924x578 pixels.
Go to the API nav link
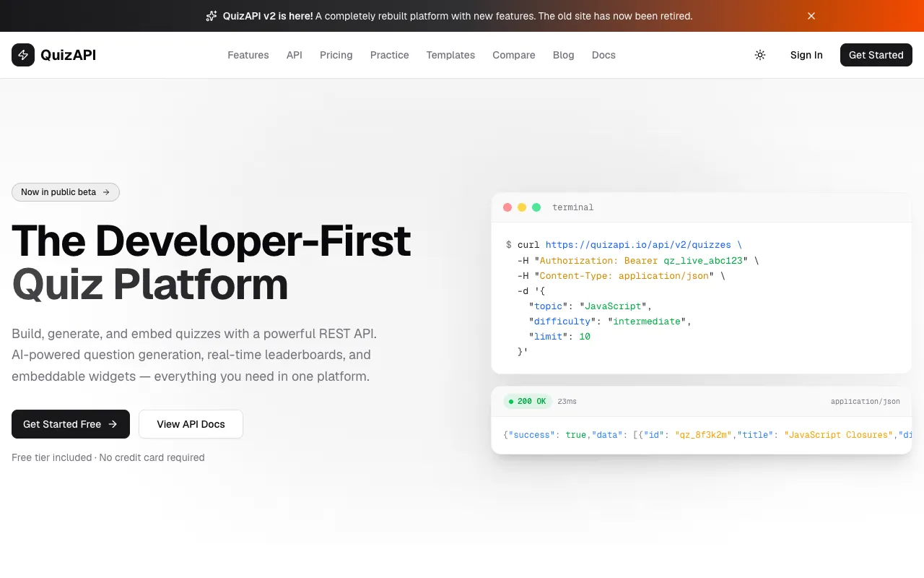(x=295, y=55)
